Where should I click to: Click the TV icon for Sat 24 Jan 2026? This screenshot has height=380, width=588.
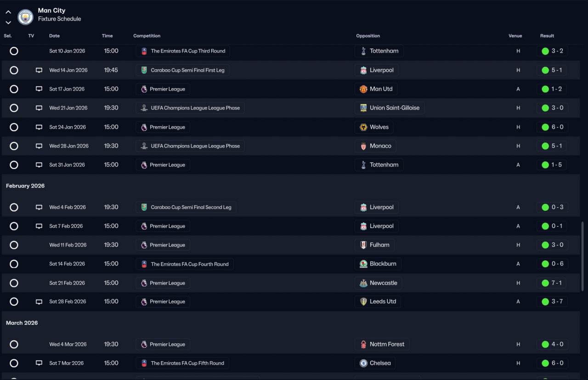[x=39, y=127]
